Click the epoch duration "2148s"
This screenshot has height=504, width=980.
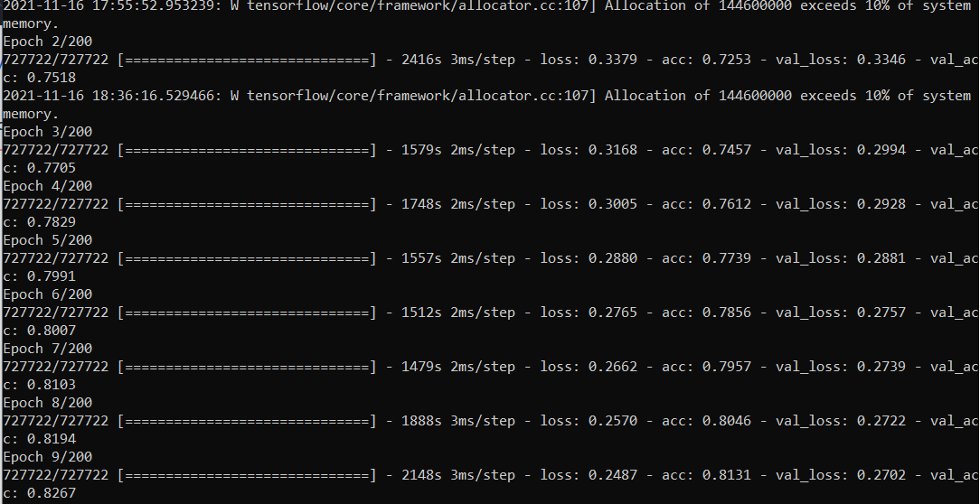click(421, 476)
